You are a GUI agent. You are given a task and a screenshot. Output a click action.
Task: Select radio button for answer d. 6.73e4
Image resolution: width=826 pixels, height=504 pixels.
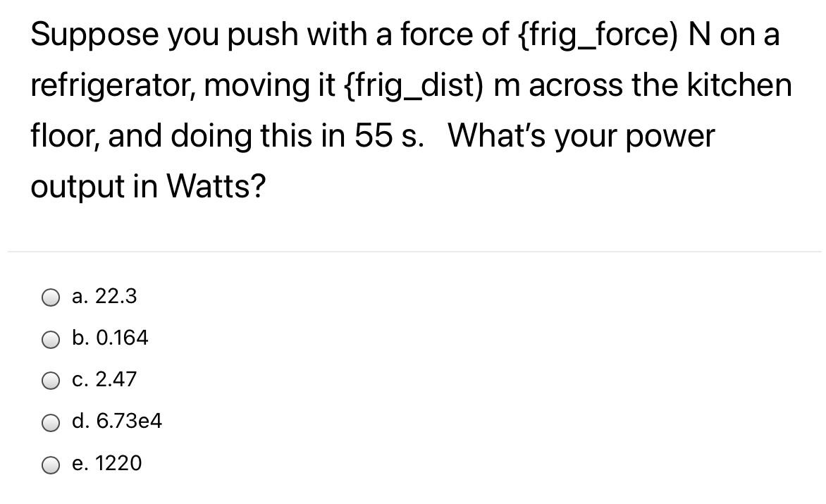(x=50, y=423)
